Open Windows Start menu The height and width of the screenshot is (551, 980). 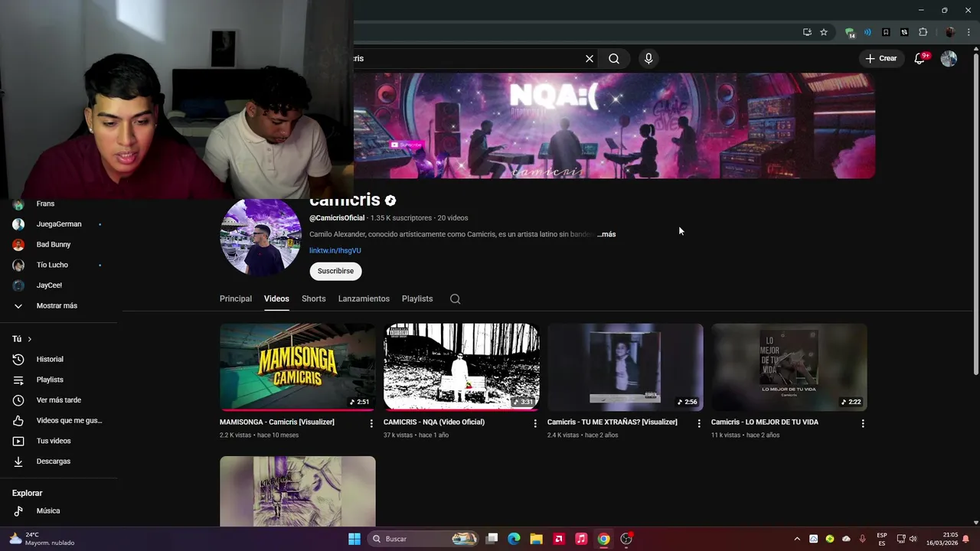coord(354,539)
